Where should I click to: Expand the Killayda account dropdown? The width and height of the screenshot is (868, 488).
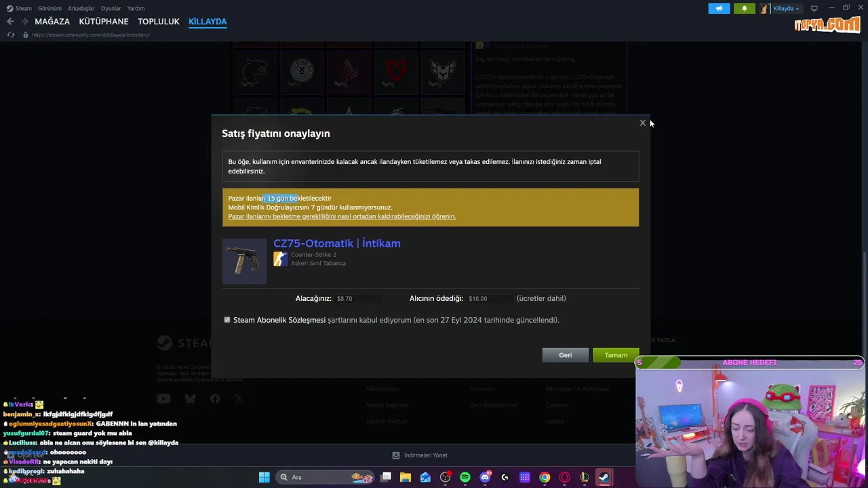pyautogui.click(x=787, y=8)
